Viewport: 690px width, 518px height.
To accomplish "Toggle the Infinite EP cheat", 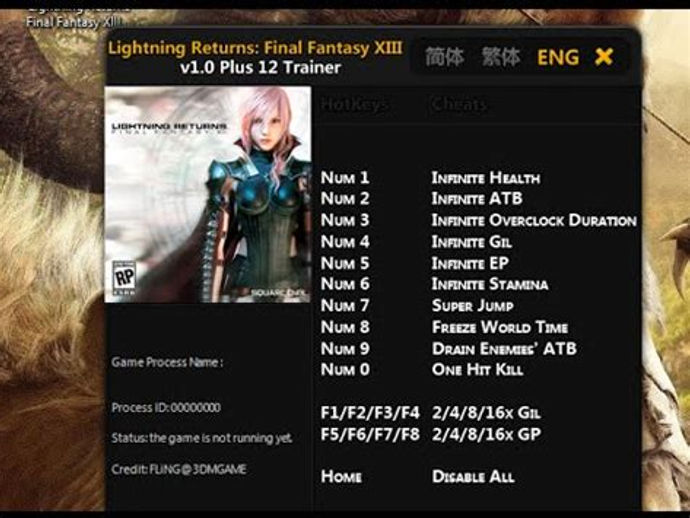I will tap(470, 263).
